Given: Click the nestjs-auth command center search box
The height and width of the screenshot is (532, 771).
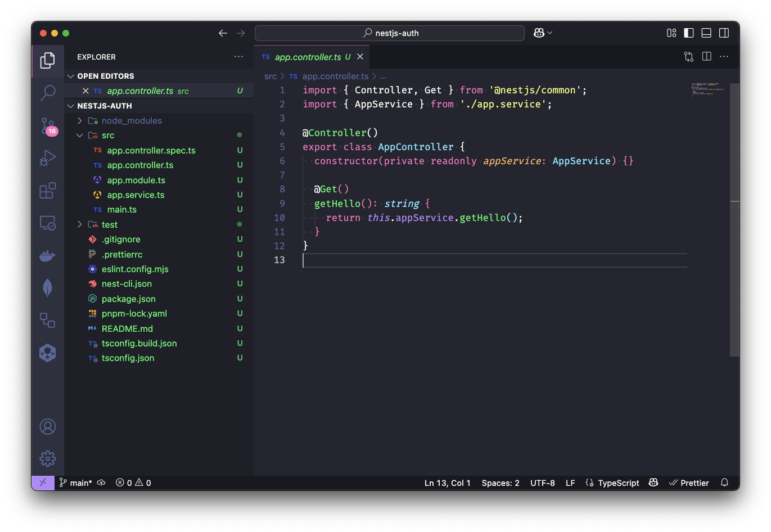Looking at the screenshot, I should coord(390,33).
